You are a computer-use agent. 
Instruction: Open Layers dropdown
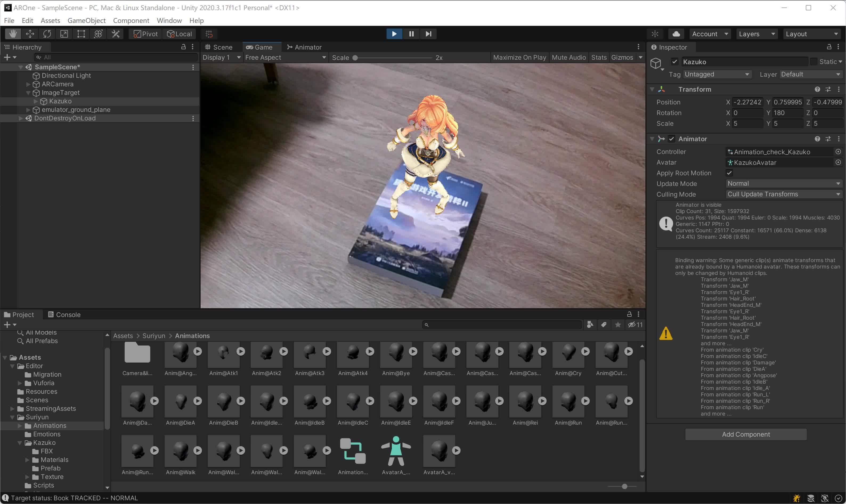tap(757, 34)
